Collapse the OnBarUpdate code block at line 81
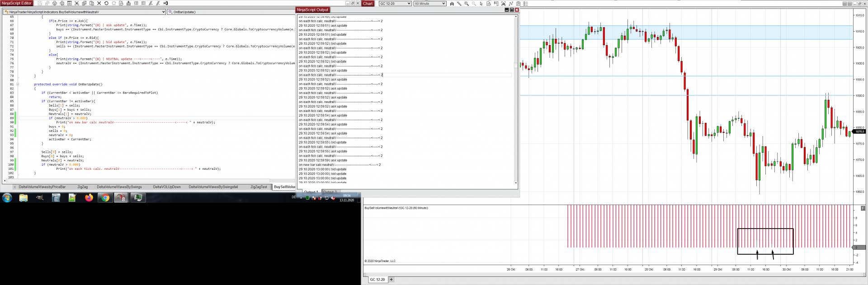The width and height of the screenshot is (868, 285). tap(18, 84)
